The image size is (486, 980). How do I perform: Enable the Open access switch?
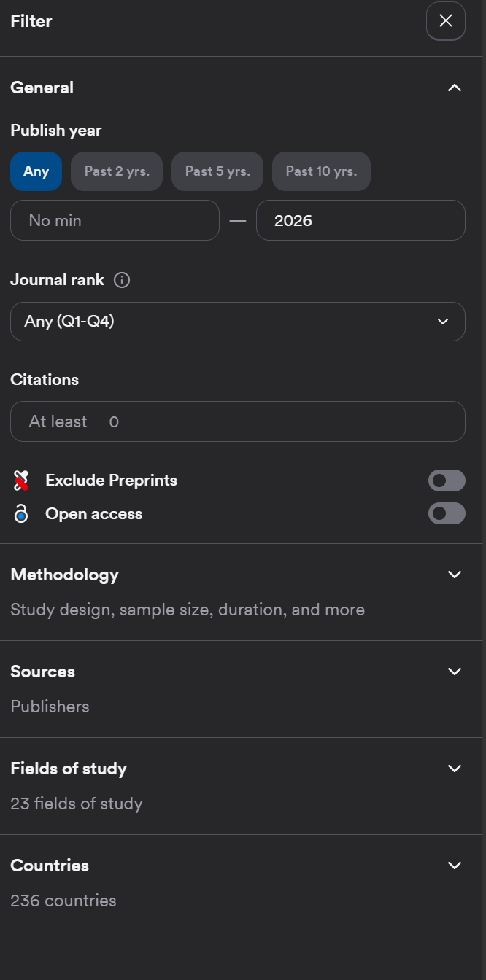pos(447,513)
